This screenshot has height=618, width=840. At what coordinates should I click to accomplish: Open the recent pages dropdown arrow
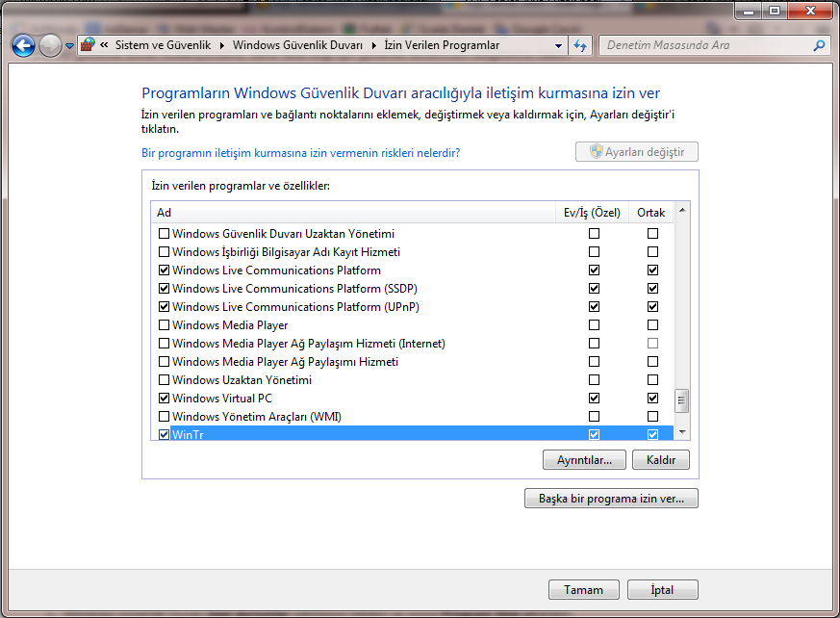69,46
